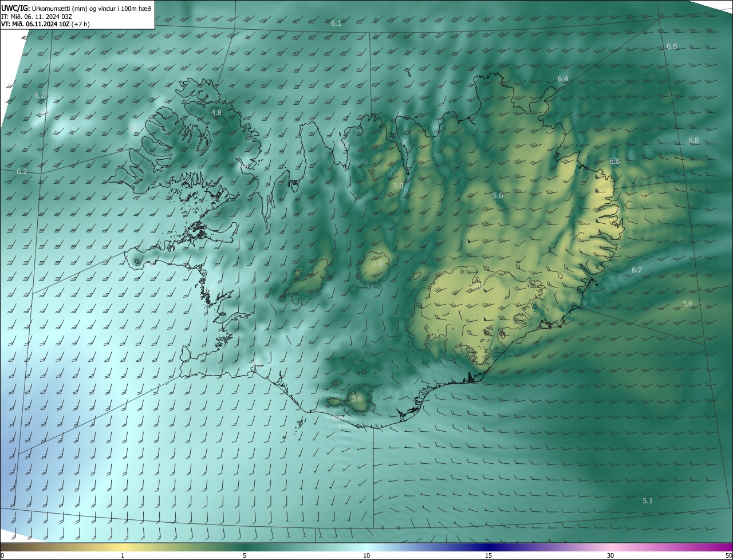Click the "30" tick on the colour scale
This screenshot has width=733, height=560.
coord(610,555)
